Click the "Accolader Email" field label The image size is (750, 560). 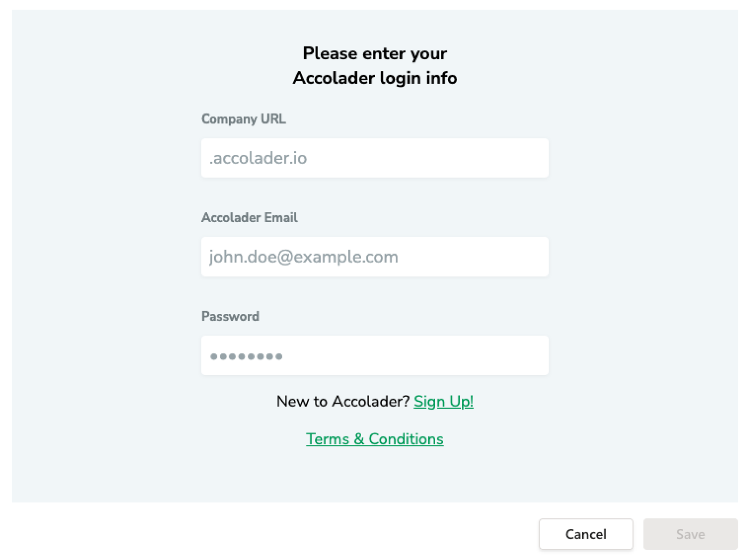tap(249, 217)
